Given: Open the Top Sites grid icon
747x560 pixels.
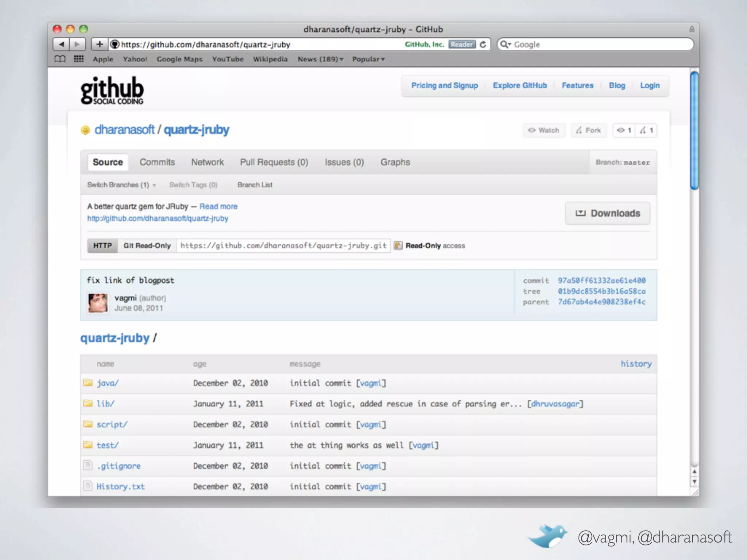Looking at the screenshot, I should click(79, 59).
